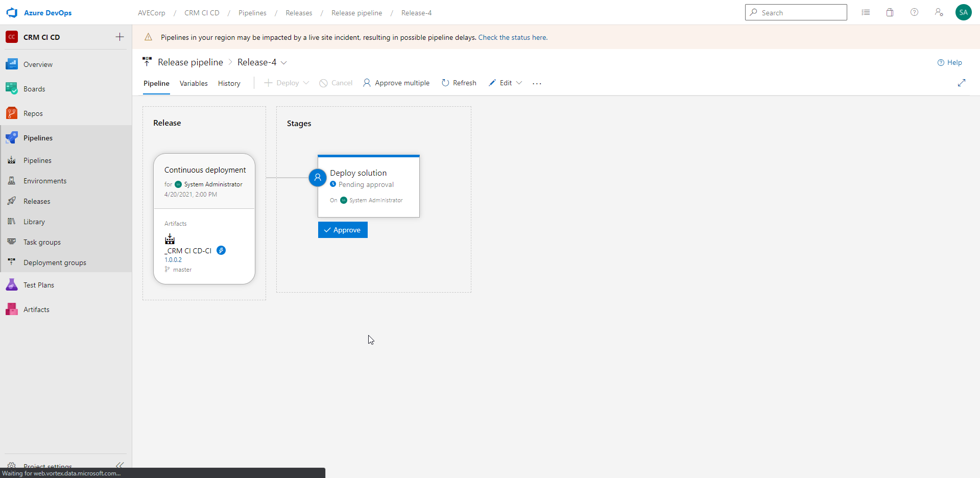Click the Azure DevOps logo icon
The width and height of the screenshot is (980, 478).
(12, 13)
